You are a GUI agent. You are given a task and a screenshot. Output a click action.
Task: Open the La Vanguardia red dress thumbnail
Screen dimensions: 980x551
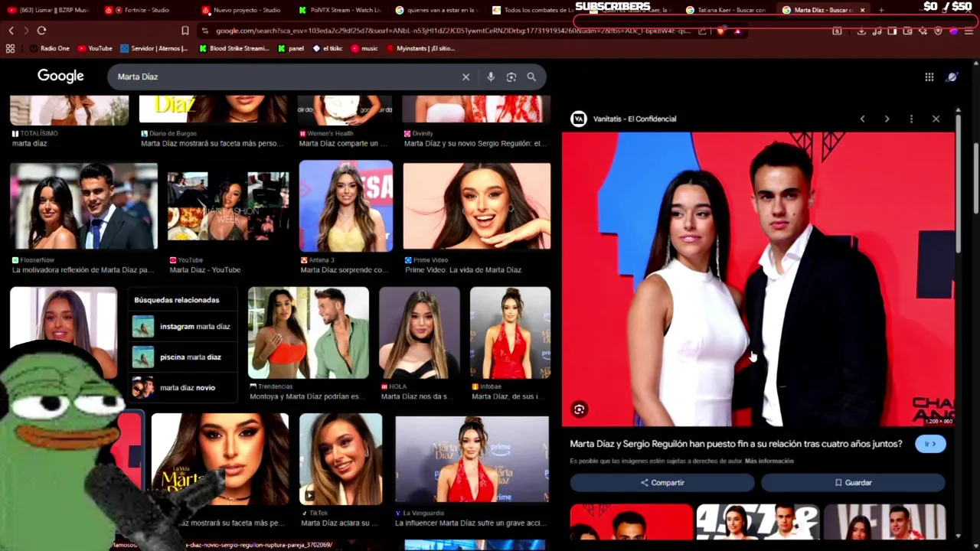coord(472,459)
